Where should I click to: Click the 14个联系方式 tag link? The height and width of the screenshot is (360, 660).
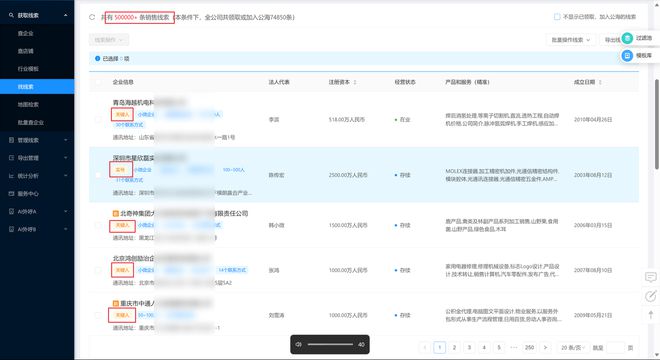click(232, 270)
